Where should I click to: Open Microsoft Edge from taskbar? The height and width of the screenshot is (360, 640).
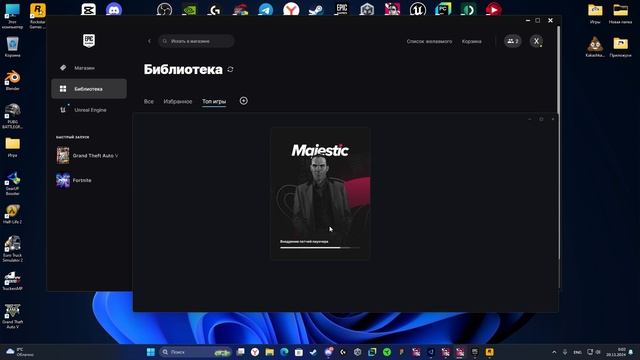point(284,352)
